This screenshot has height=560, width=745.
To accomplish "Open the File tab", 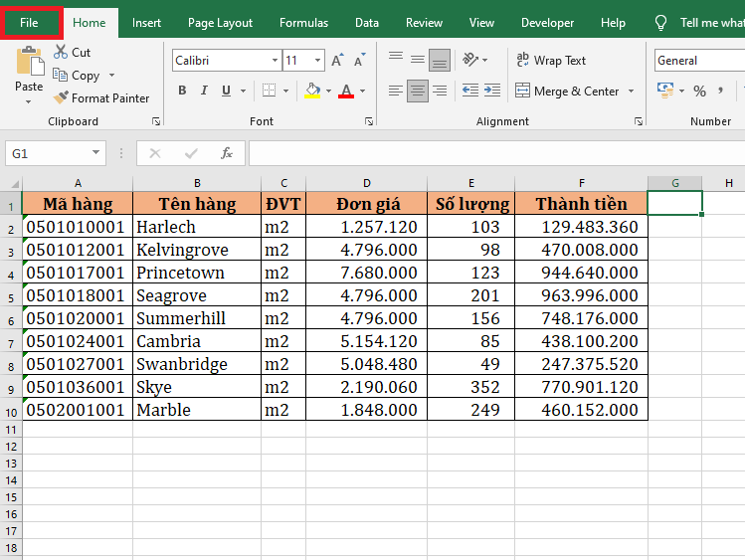I will tap(30, 23).
